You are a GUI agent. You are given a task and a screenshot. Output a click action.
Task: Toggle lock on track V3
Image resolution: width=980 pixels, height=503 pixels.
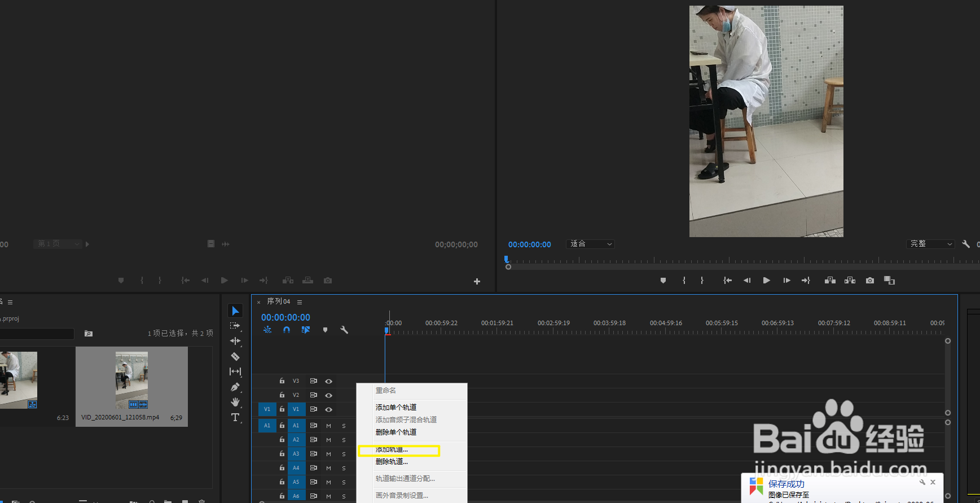282,381
